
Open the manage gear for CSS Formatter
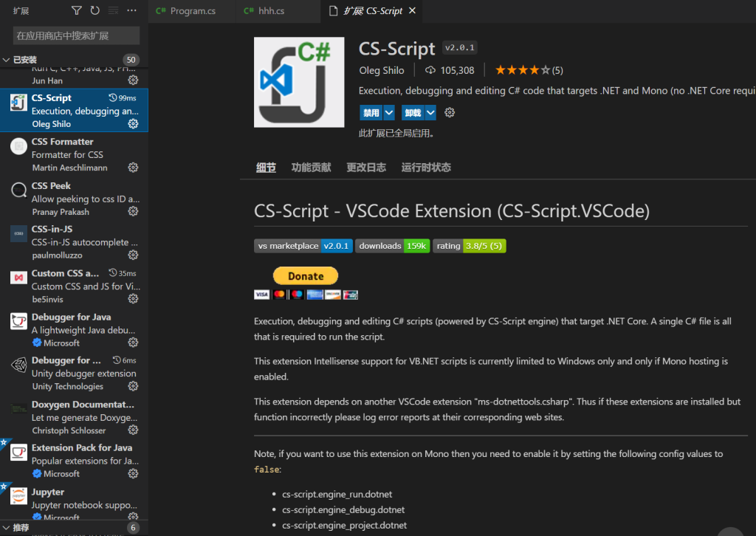(133, 168)
